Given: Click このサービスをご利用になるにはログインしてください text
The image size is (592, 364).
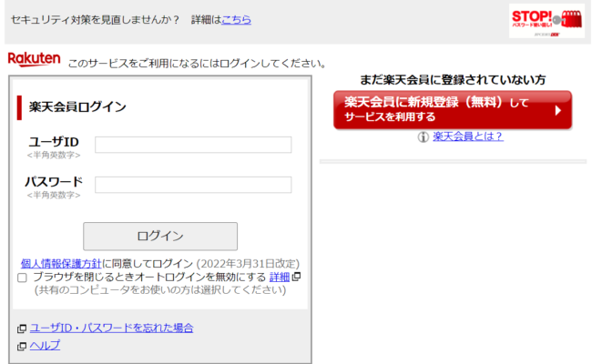Looking at the screenshot, I should coord(197,63).
